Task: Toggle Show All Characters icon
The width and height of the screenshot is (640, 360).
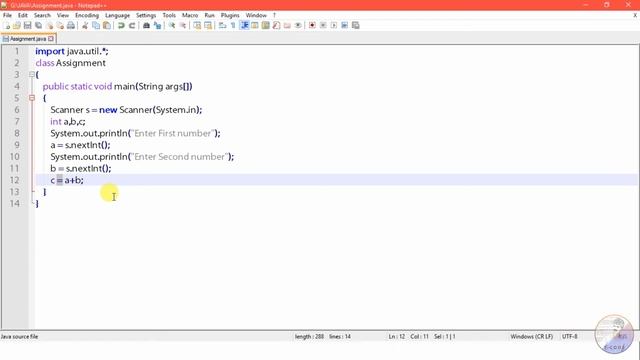Action: [233, 25]
